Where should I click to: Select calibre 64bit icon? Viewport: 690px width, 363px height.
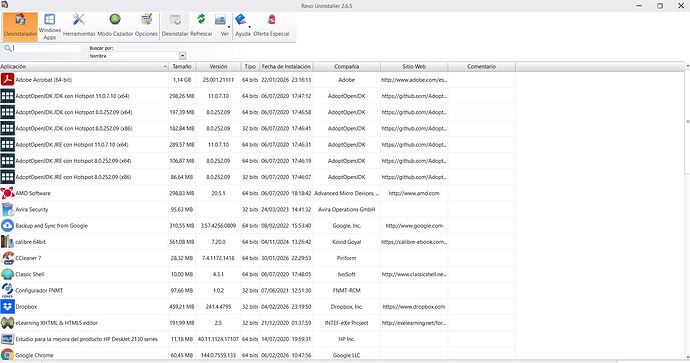pyautogui.click(x=7, y=242)
